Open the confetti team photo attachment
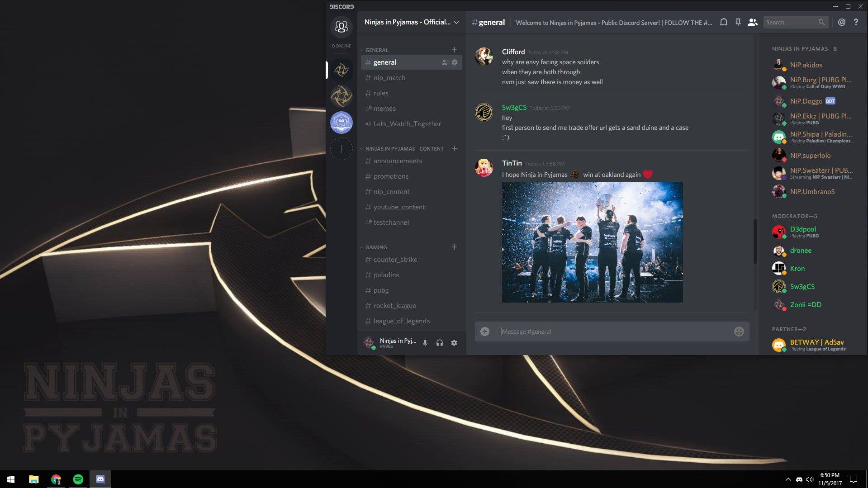This screenshot has width=868, height=488. [592, 242]
